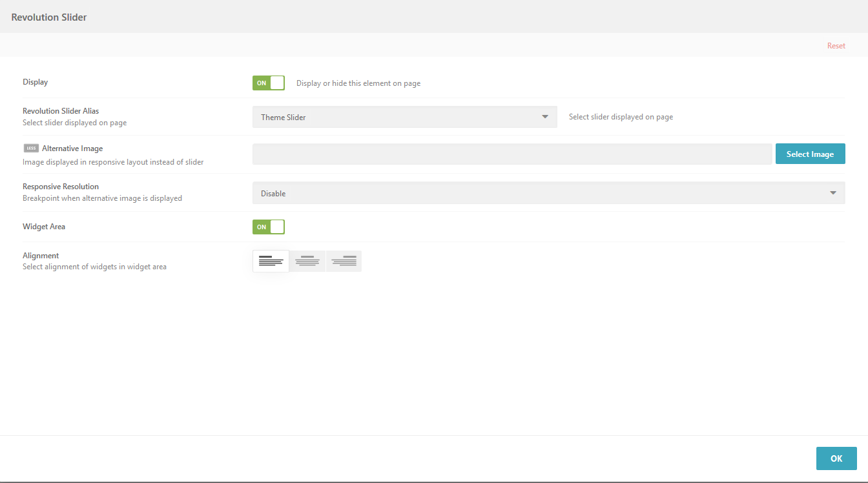
Task: Click 'Image displayed in responsive layout' description
Action: (x=113, y=162)
